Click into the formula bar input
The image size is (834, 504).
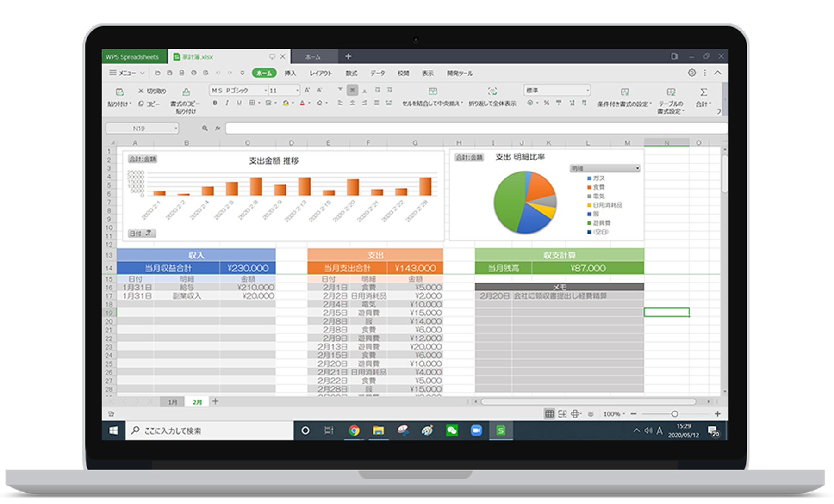(476, 129)
